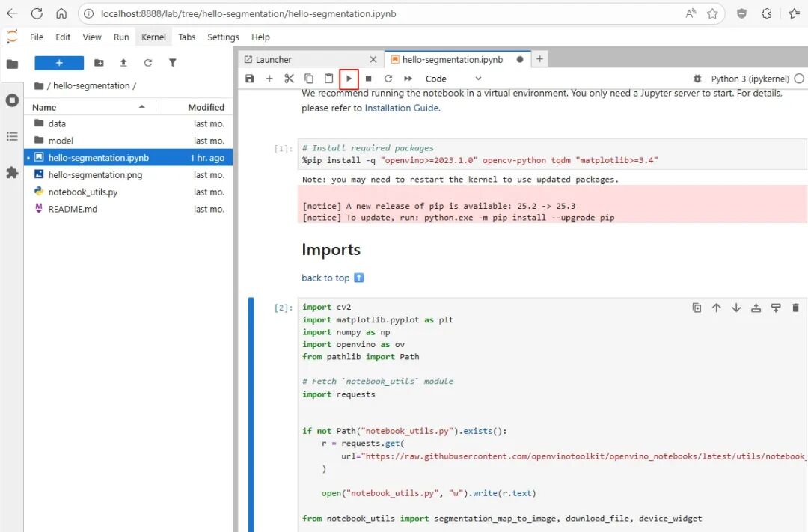Restart kernel and run all cells icon

click(x=408, y=79)
